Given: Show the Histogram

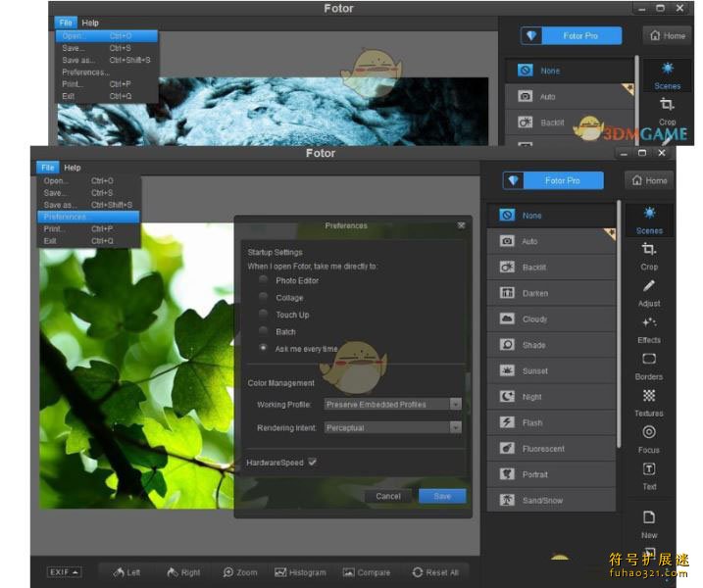Looking at the screenshot, I should tap(300, 572).
